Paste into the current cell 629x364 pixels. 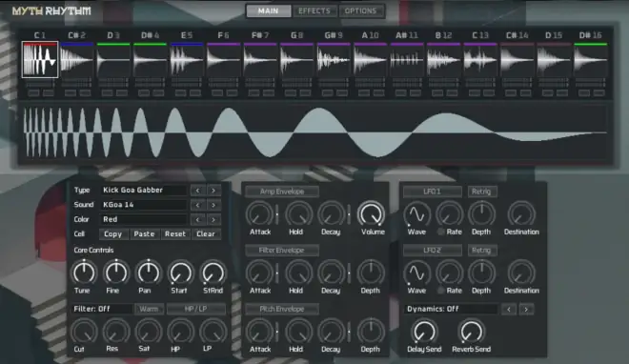(x=144, y=234)
